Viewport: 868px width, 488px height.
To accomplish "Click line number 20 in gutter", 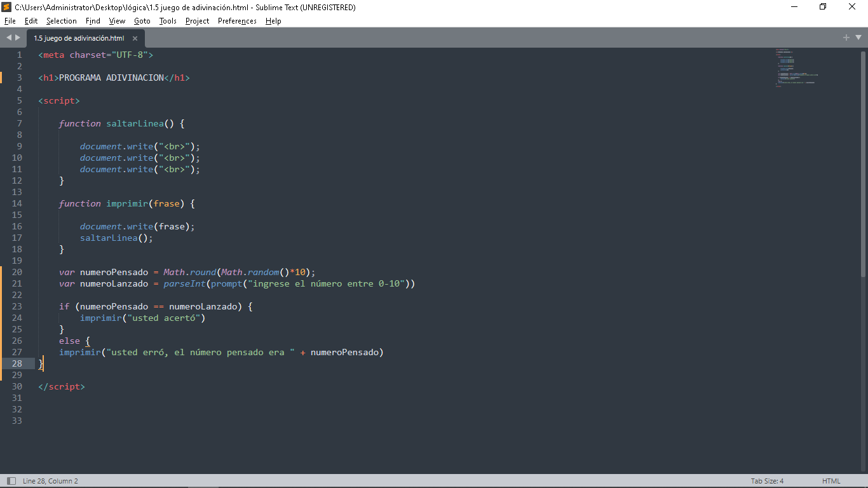I will coord(17,272).
